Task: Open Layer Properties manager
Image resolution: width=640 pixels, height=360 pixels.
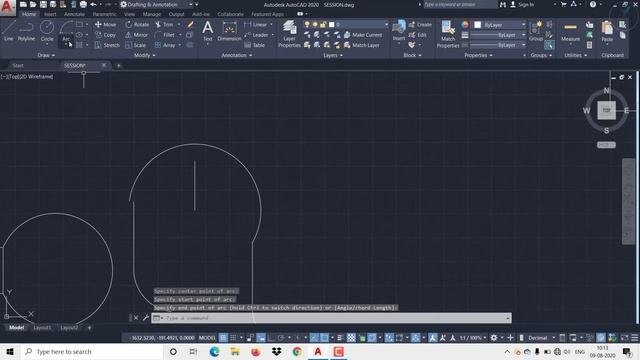Action: pyautogui.click(x=289, y=33)
